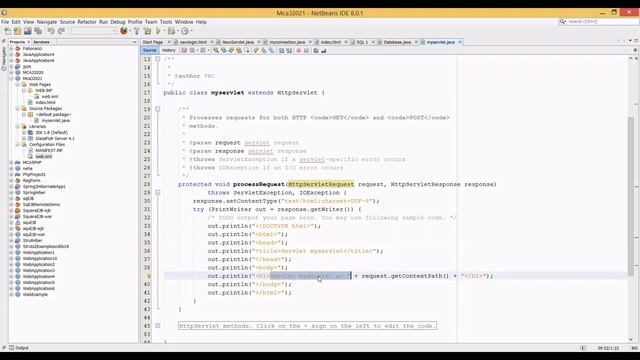This screenshot has width=640, height=360.
Task: Select the myservlet.java file in the tree
Action: click(x=56, y=120)
